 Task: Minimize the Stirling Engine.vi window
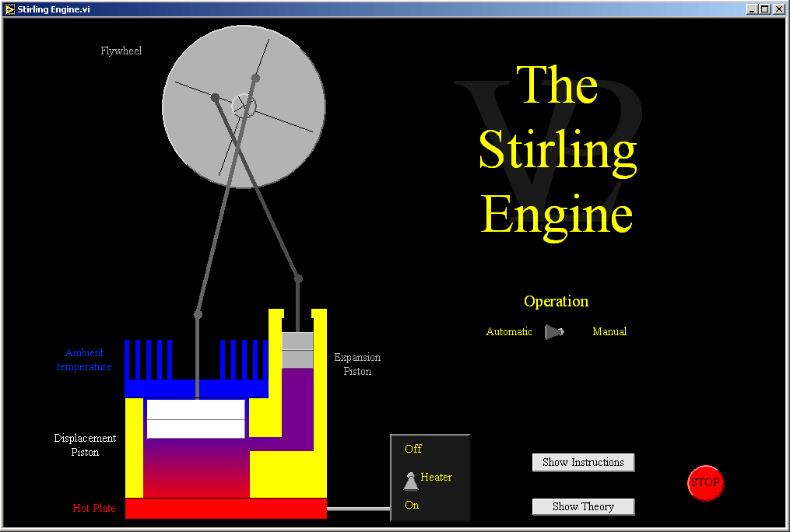pyautogui.click(x=752, y=9)
